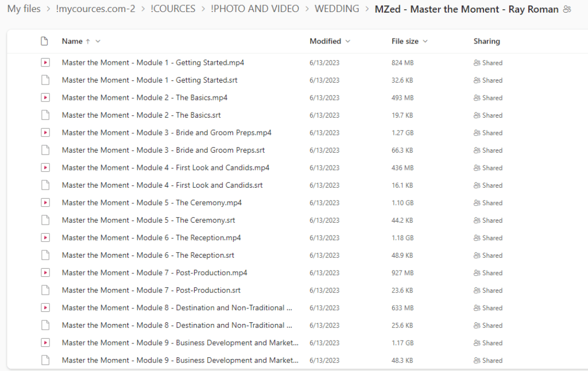Open Module 6 - The Reception.mp4
The width and height of the screenshot is (588, 371).
[x=152, y=237]
